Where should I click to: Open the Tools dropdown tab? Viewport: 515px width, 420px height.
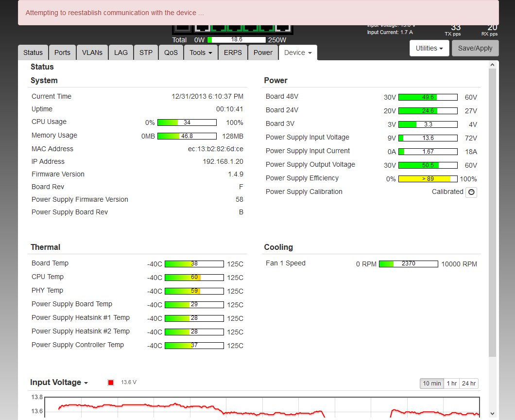tap(201, 52)
